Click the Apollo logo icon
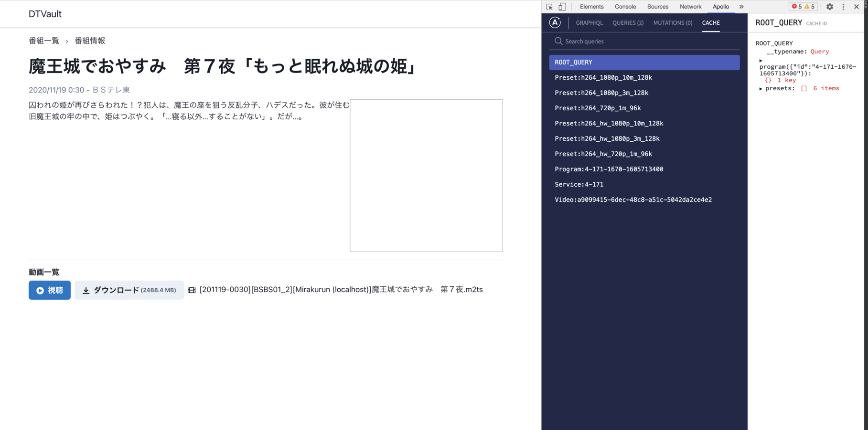This screenshot has width=868, height=430. coord(555,22)
